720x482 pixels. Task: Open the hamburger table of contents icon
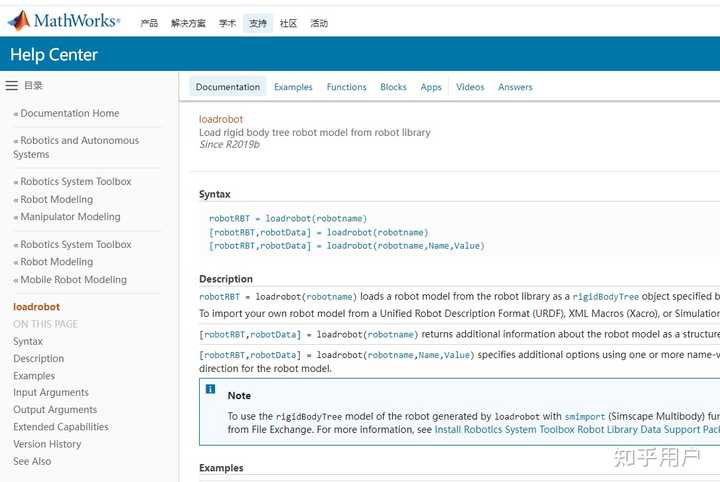coord(11,85)
